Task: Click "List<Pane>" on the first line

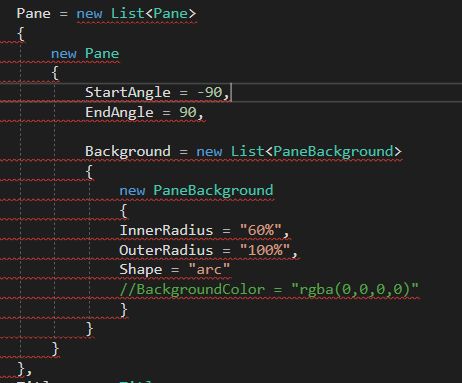Action: click(153, 14)
